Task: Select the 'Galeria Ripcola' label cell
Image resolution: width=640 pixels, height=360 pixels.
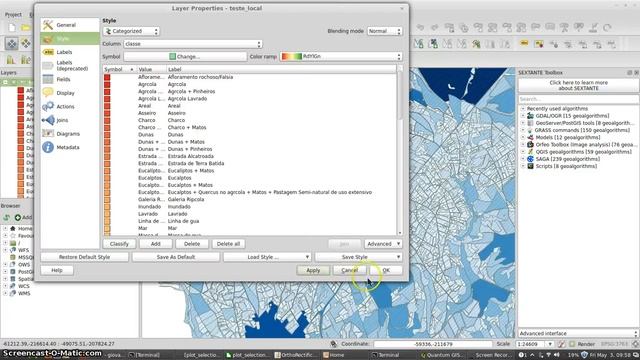Action: tap(186, 199)
